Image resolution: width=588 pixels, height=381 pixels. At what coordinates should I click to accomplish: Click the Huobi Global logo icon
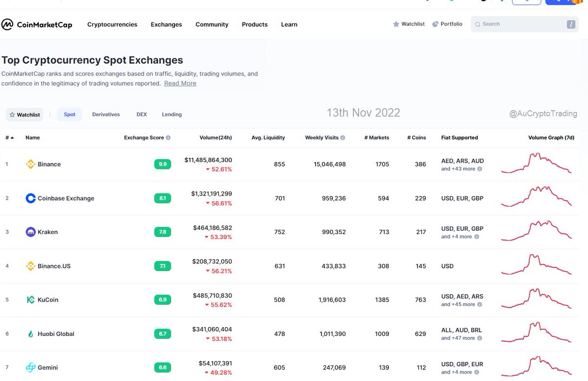30,334
